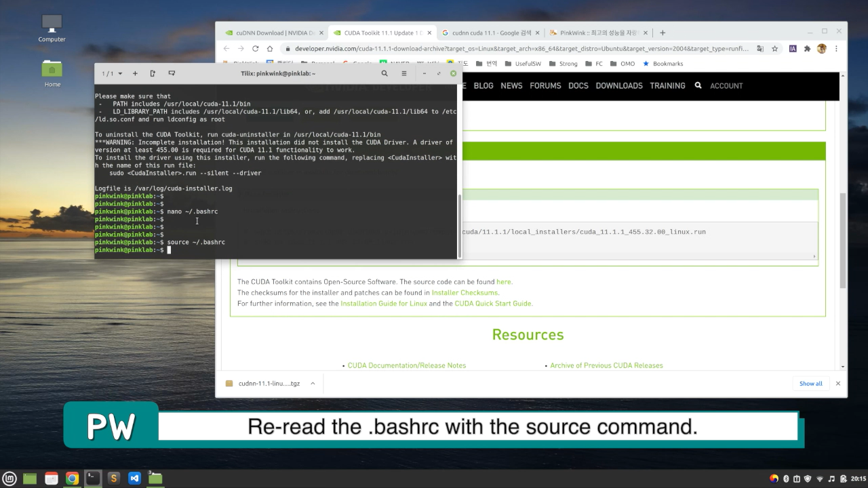This screenshot has width=868, height=488.
Task: Open VS Code from taskbar
Action: (134, 479)
